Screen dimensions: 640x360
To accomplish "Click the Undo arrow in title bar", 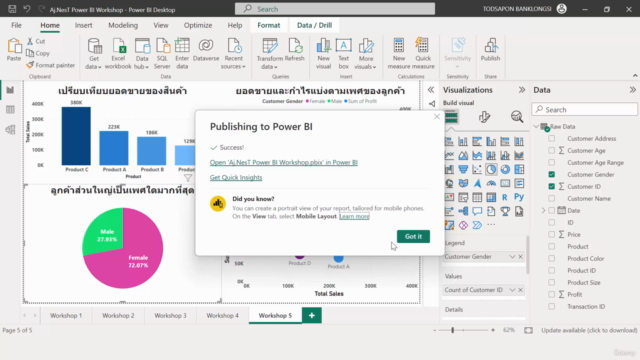I will pos(27,9).
